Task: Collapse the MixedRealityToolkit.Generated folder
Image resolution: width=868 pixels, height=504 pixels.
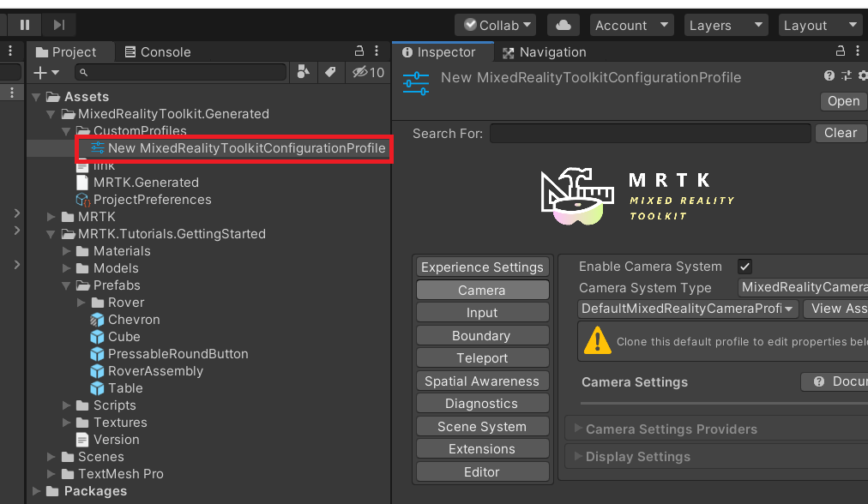Action: [51, 114]
